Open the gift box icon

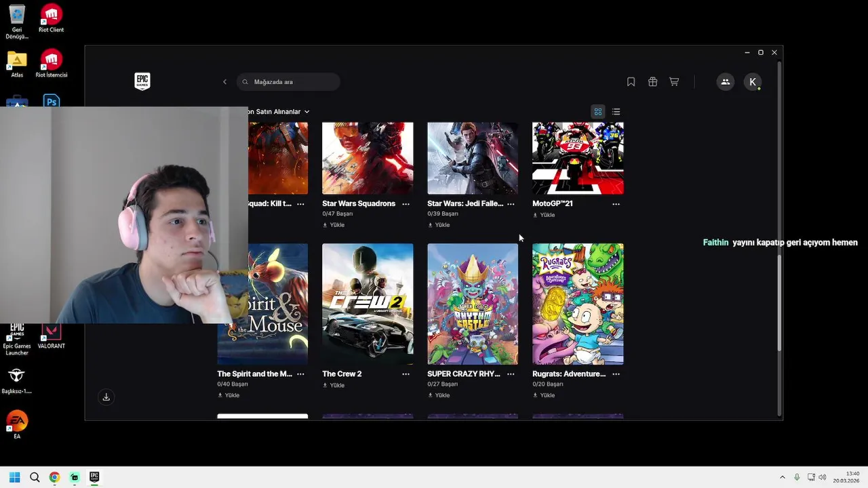(652, 82)
